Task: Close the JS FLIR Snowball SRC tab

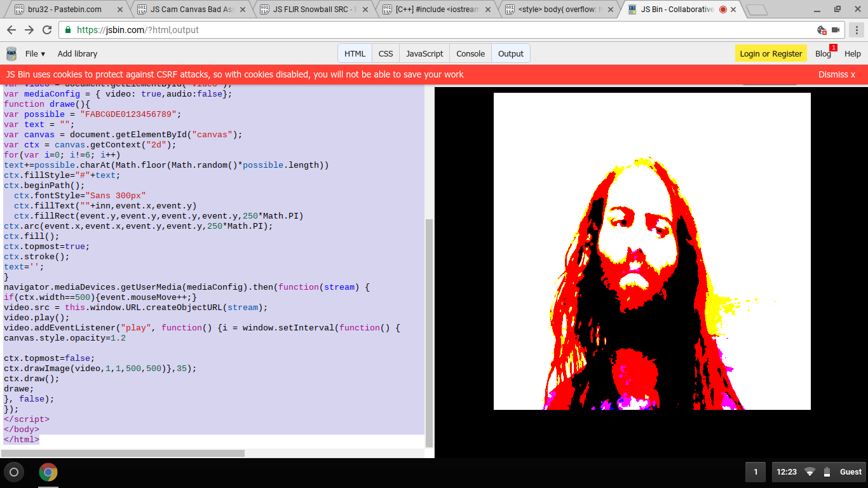Action: 366,10
